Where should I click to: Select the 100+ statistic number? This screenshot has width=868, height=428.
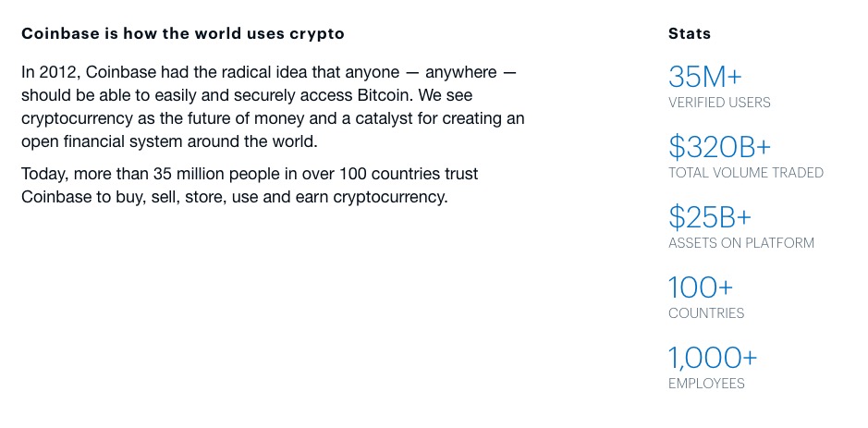701,287
